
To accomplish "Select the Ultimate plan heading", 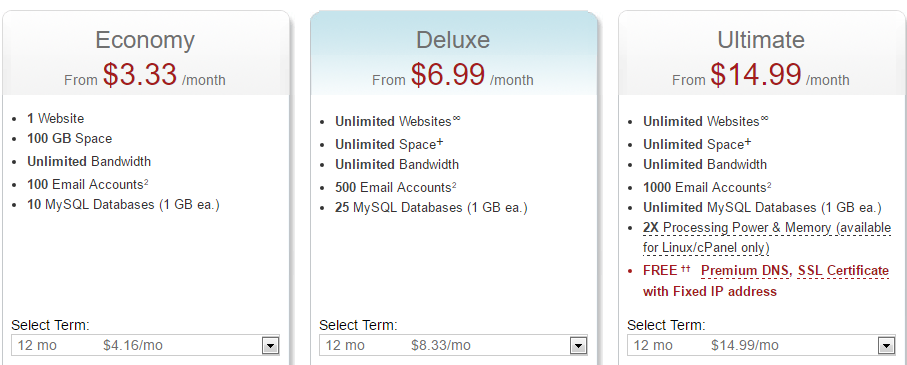I will [x=761, y=40].
